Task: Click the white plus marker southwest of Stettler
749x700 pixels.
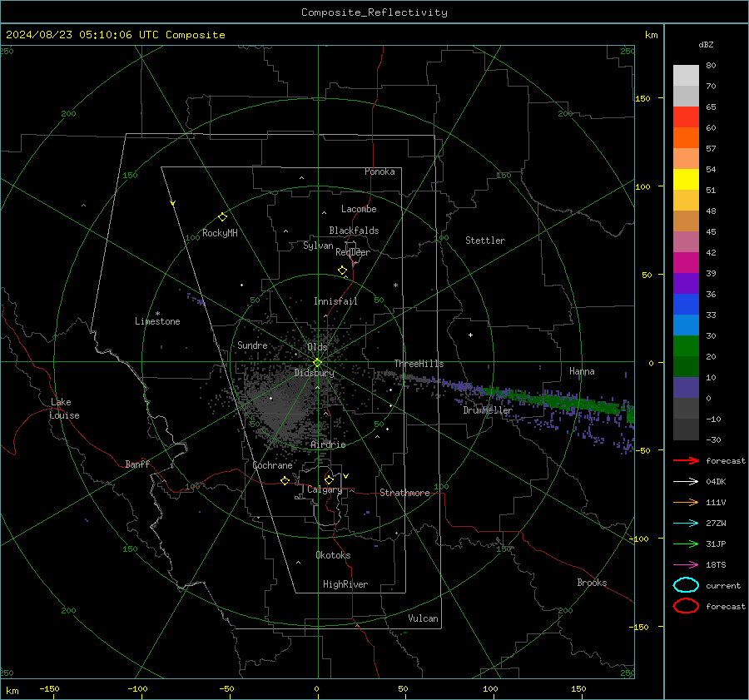Action: click(470, 335)
